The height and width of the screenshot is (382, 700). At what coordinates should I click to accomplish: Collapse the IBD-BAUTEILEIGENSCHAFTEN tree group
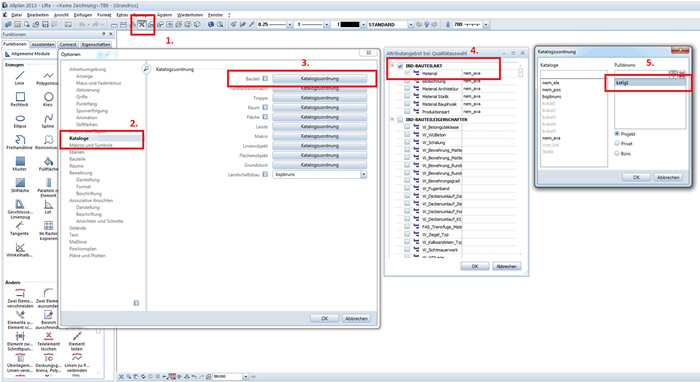tap(392, 120)
